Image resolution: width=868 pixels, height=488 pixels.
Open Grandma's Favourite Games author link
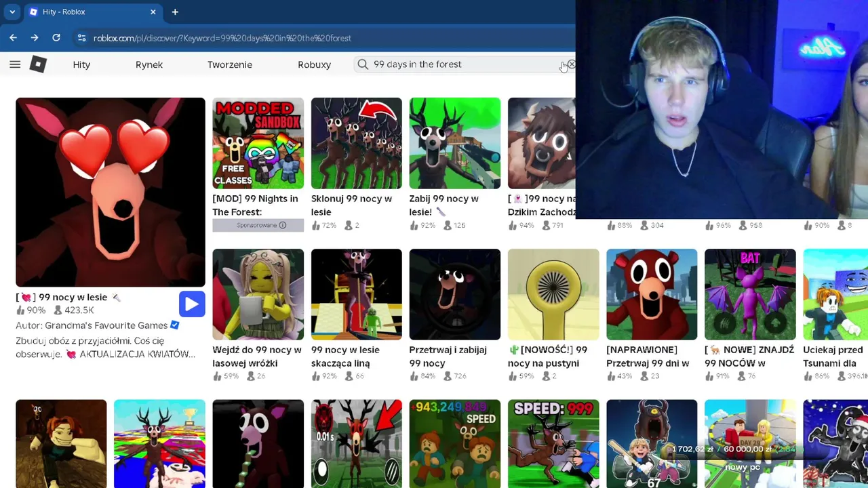pyautogui.click(x=106, y=325)
